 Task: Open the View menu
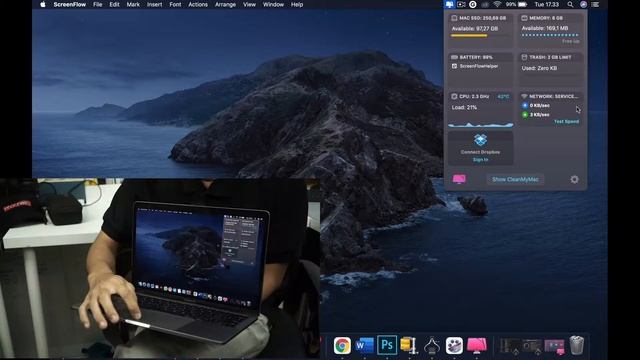point(249,4)
